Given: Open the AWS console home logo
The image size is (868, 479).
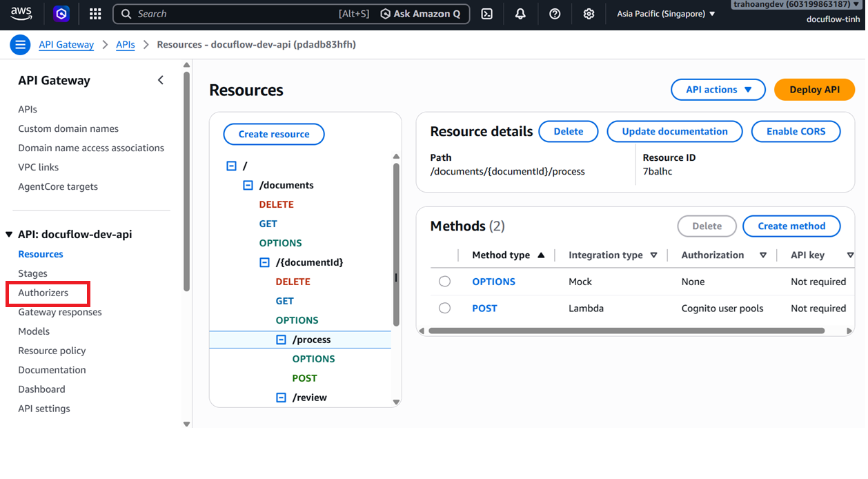Looking at the screenshot, I should pos(21,13).
